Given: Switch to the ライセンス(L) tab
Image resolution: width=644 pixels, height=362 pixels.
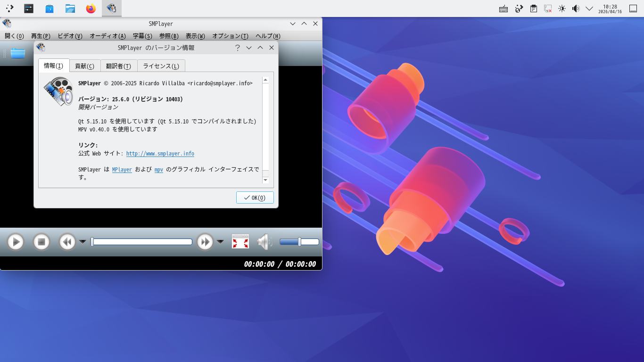Looking at the screenshot, I should tap(161, 66).
